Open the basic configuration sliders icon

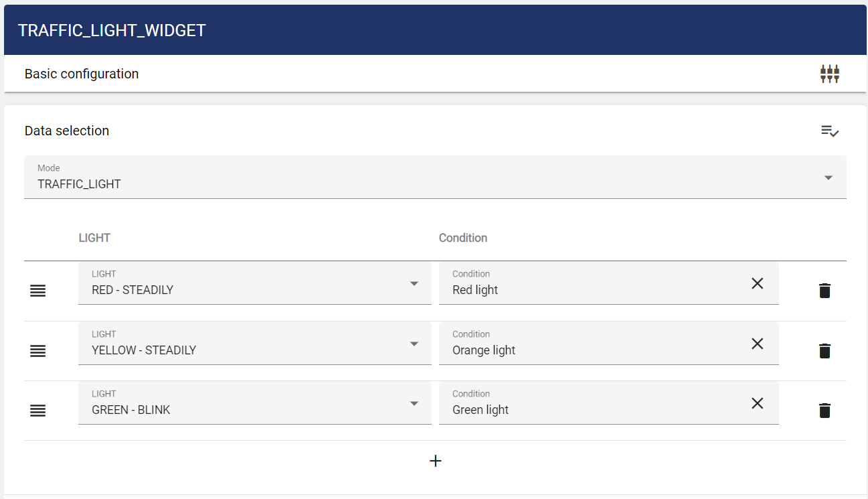[830, 74]
